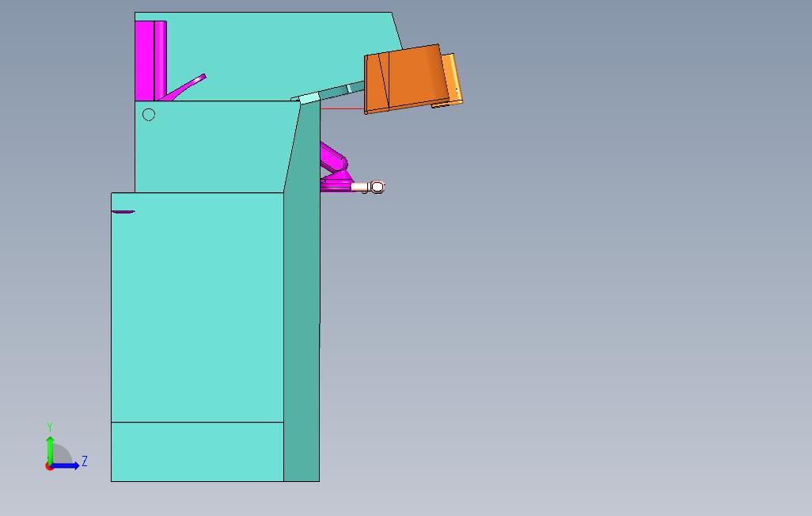Select the teal arm connecting to orange box
This screenshot has width=812, height=516.
pos(342,91)
